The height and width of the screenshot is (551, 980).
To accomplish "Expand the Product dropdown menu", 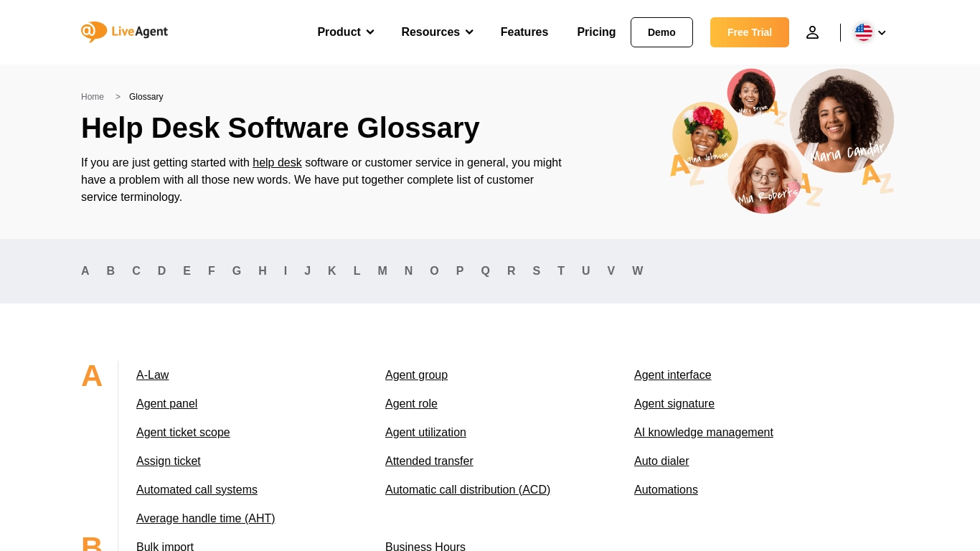I will click(345, 32).
